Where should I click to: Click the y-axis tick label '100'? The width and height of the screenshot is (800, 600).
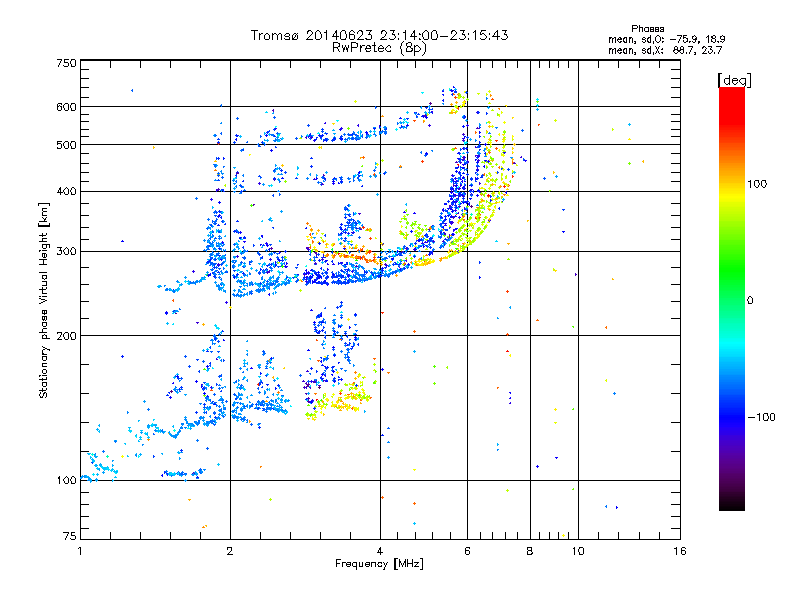tap(67, 480)
